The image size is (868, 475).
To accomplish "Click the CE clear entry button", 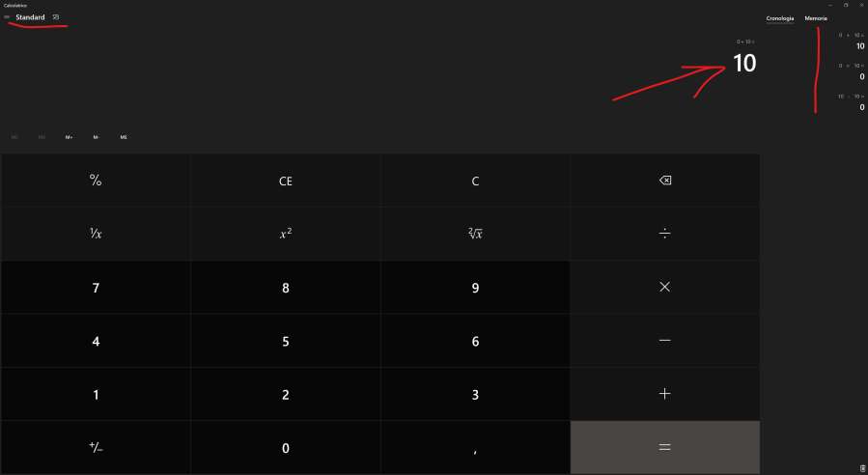I will [x=285, y=180].
